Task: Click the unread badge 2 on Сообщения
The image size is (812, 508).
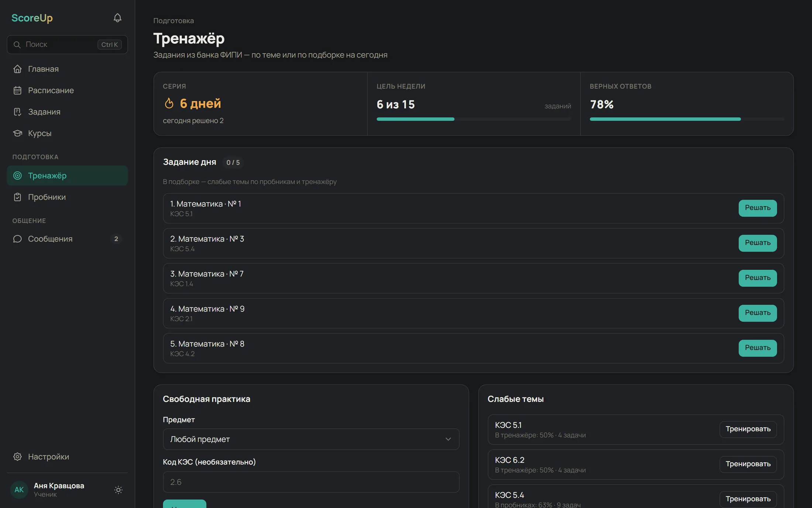Action: 116,239
